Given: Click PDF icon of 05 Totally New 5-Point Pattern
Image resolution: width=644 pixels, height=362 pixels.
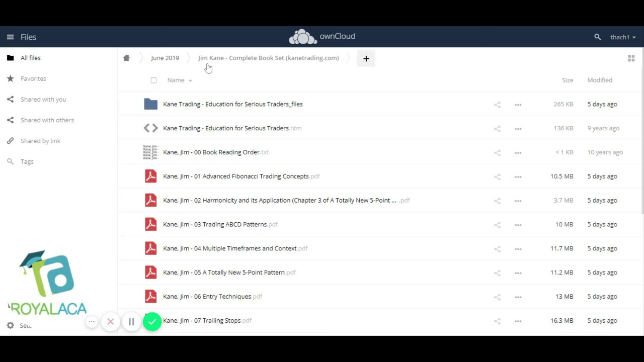Looking at the screenshot, I should 150,273.
